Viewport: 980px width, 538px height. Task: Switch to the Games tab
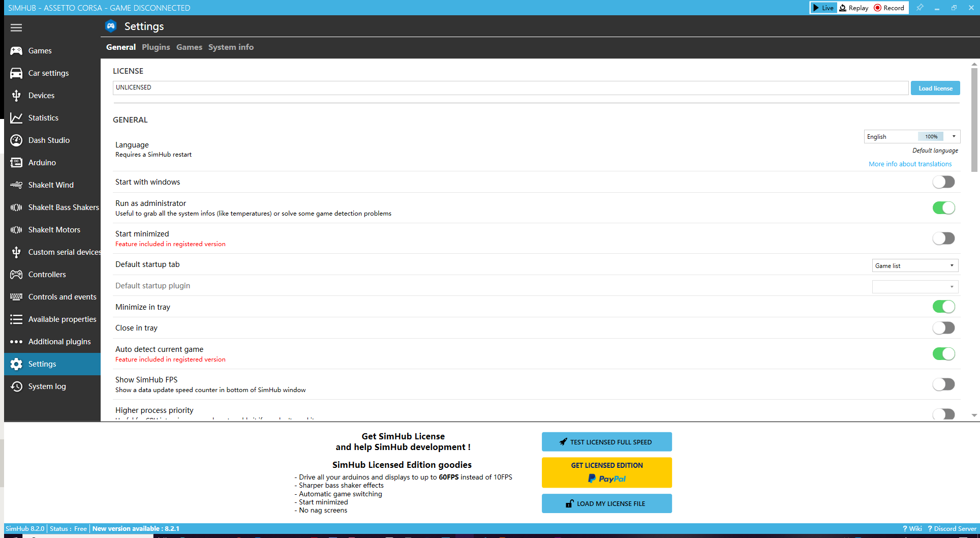(x=189, y=47)
